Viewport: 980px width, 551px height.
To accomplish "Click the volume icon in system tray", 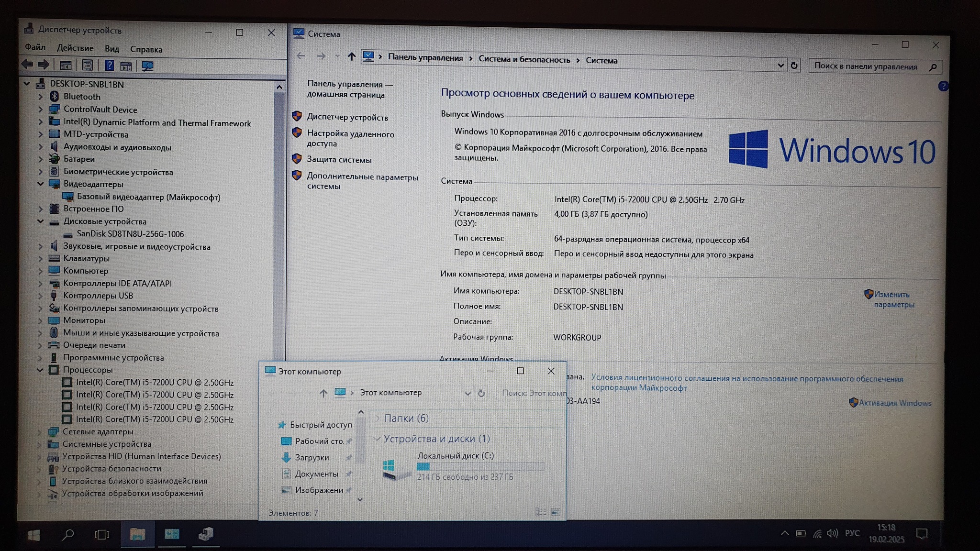I will [x=832, y=533].
